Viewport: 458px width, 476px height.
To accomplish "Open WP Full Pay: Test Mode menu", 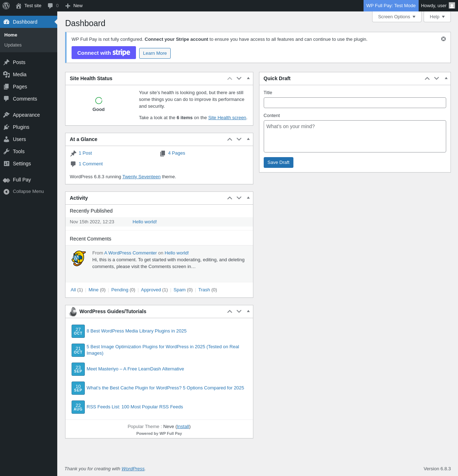I will [x=391, y=6].
